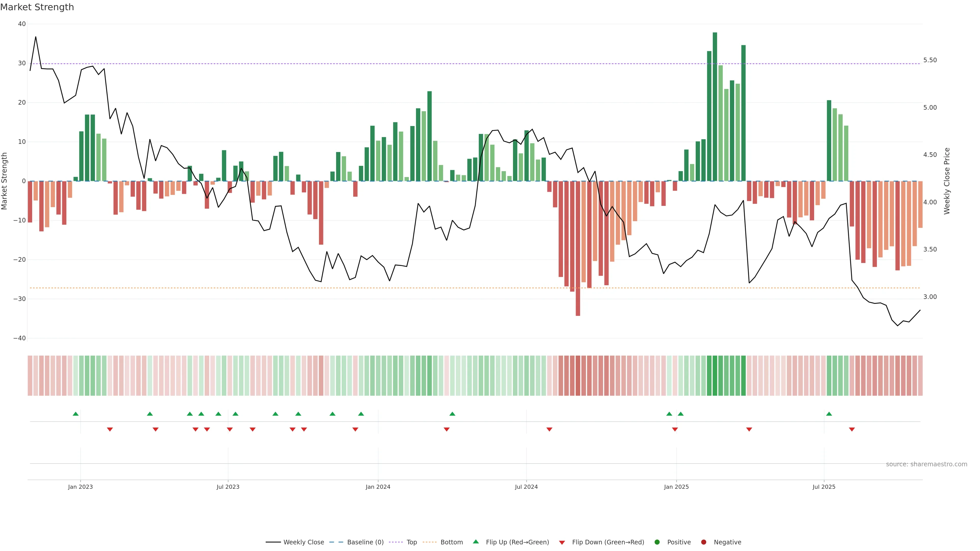
Task: Click green Flip Up legend triangle
Action: tap(475, 542)
